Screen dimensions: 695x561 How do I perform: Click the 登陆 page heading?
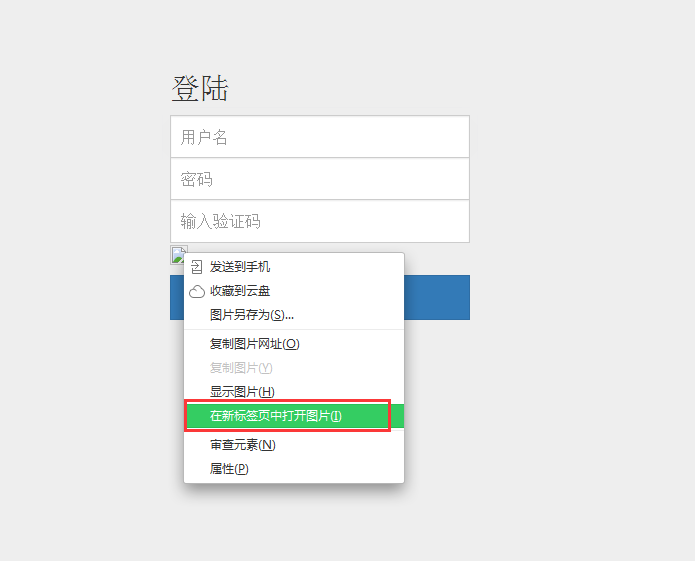click(x=200, y=88)
